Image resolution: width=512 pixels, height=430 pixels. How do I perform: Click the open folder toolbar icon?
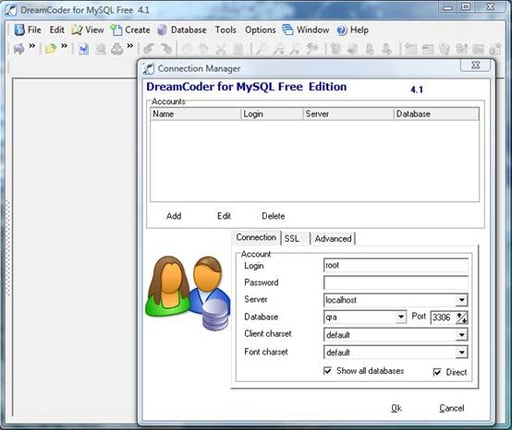coord(51,49)
